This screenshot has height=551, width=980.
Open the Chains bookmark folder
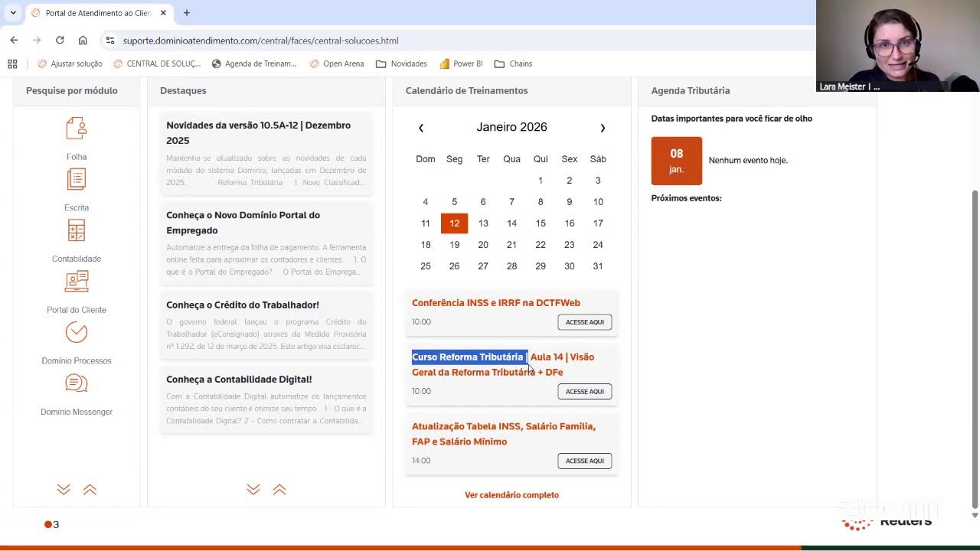[513, 64]
